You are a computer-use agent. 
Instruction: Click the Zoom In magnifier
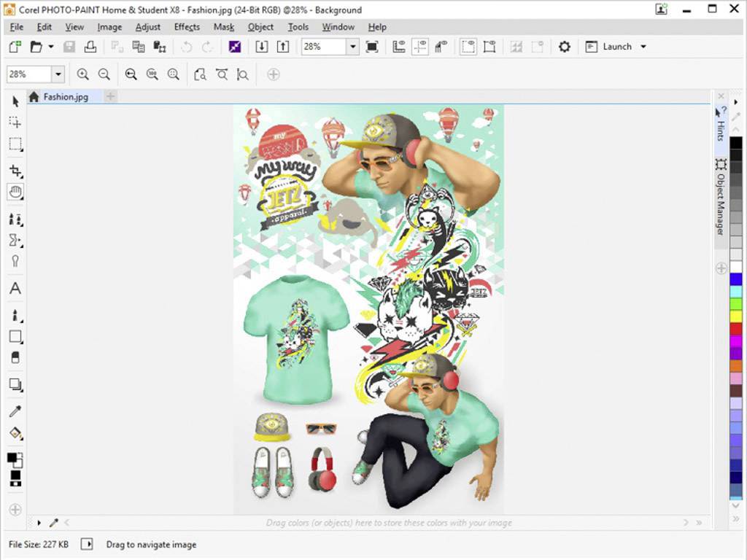[82, 74]
